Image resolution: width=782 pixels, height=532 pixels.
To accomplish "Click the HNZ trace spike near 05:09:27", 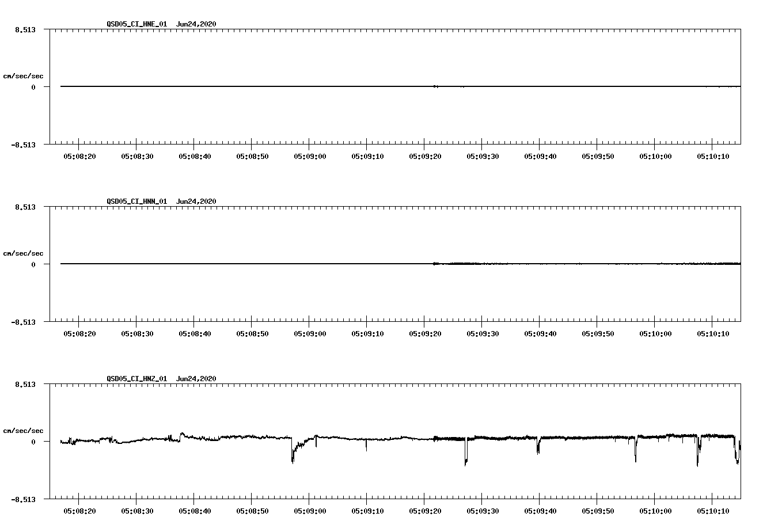I will click(x=466, y=451).
